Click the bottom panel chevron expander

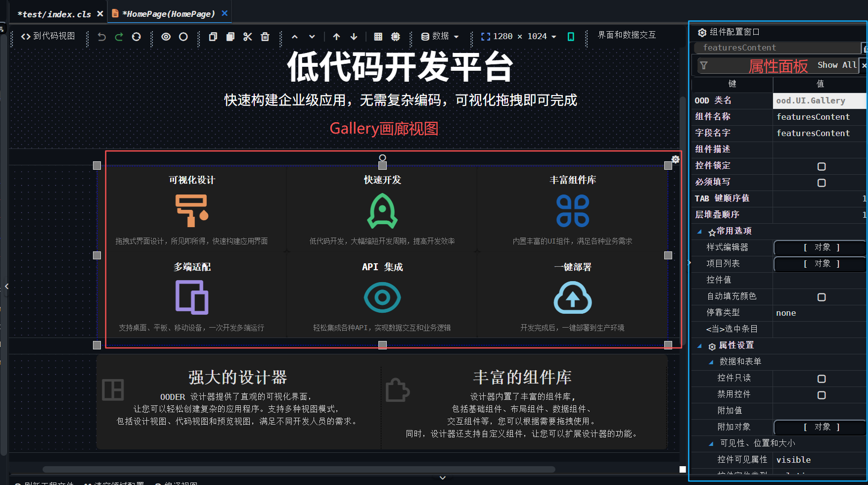443,478
